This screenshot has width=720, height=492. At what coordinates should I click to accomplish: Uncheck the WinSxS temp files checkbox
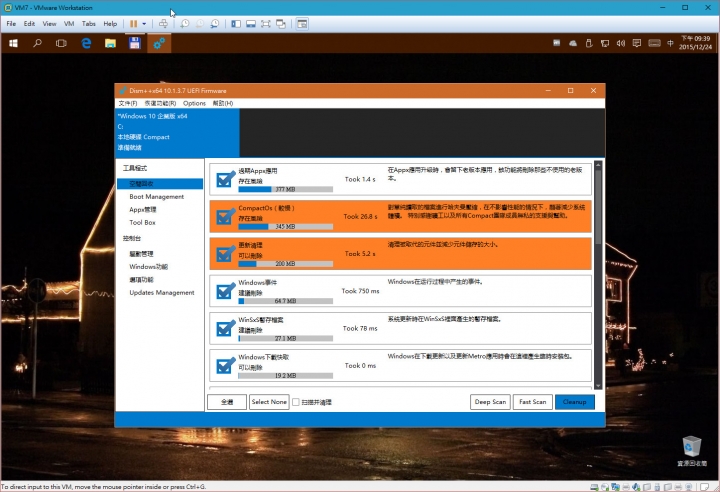(x=225, y=328)
